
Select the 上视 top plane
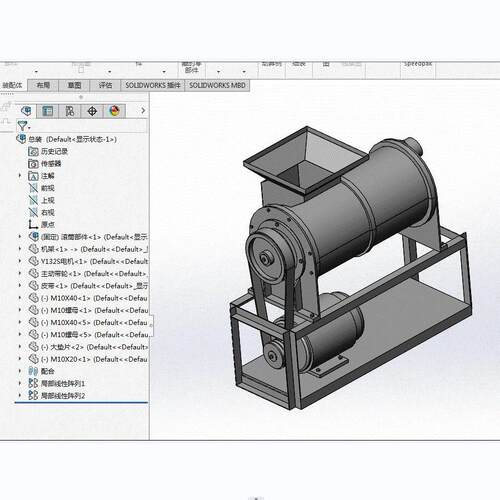tap(42, 200)
